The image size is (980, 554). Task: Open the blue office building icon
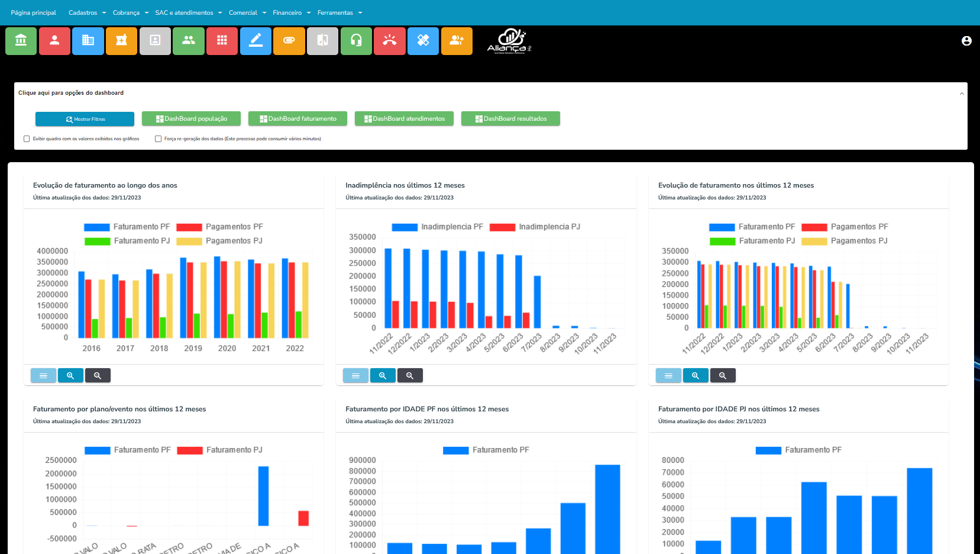88,41
